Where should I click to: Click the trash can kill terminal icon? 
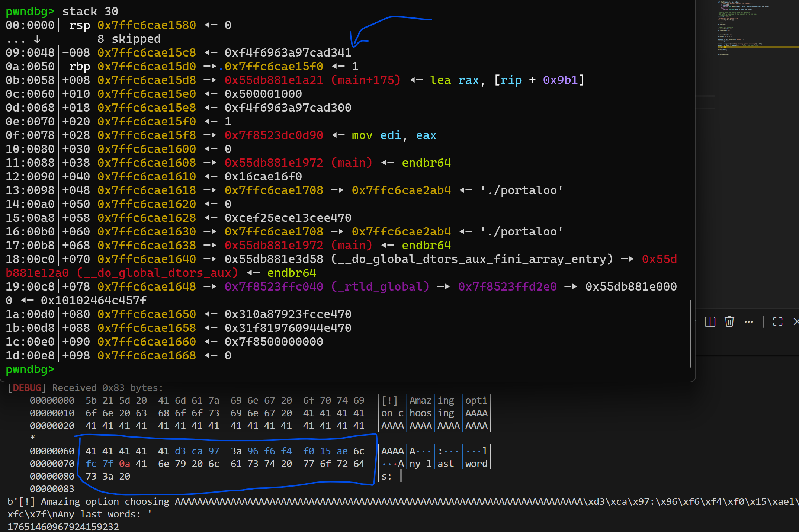point(729,322)
